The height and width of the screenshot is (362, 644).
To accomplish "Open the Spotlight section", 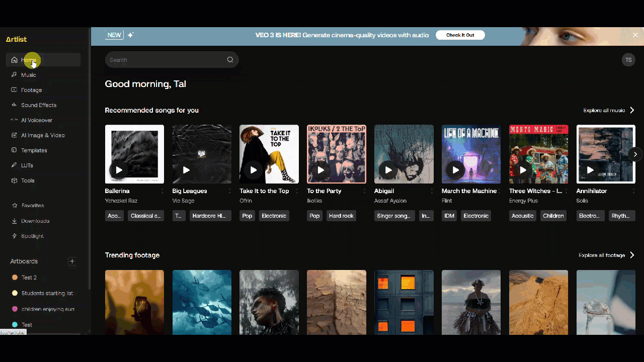I will (x=33, y=235).
